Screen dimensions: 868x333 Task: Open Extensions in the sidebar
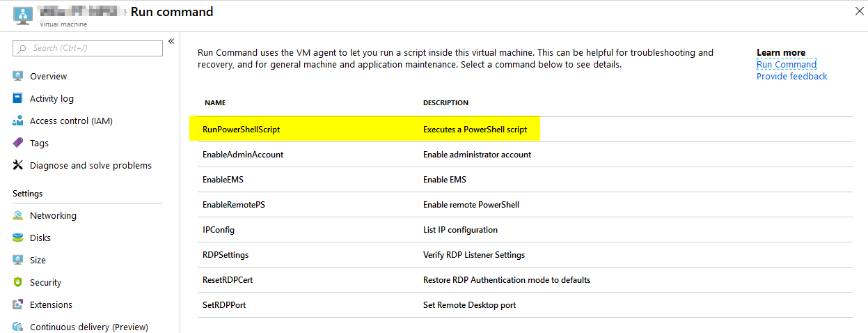click(51, 304)
